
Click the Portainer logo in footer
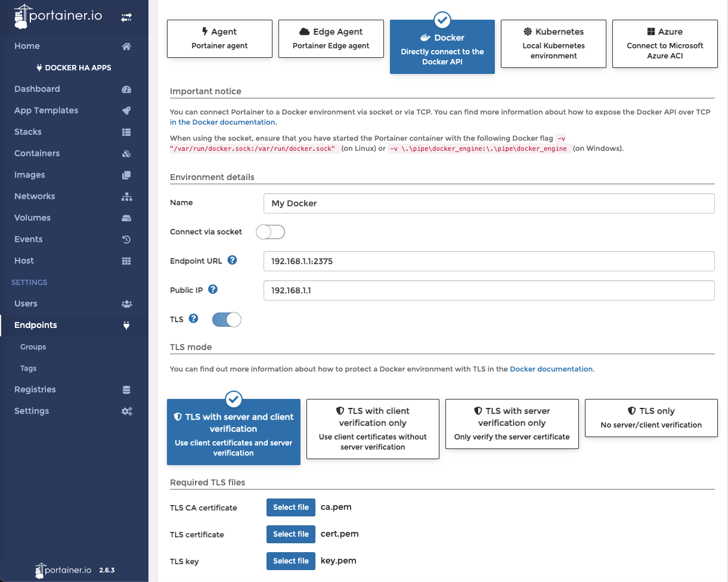point(63,570)
